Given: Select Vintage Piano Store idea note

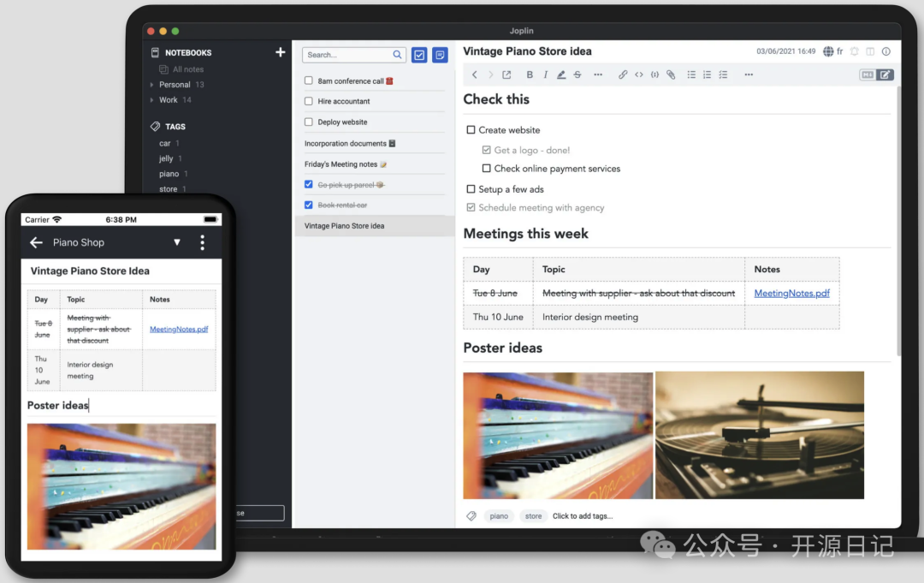Looking at the screenshot, I should pyautogui.click(x=374, y=226).
